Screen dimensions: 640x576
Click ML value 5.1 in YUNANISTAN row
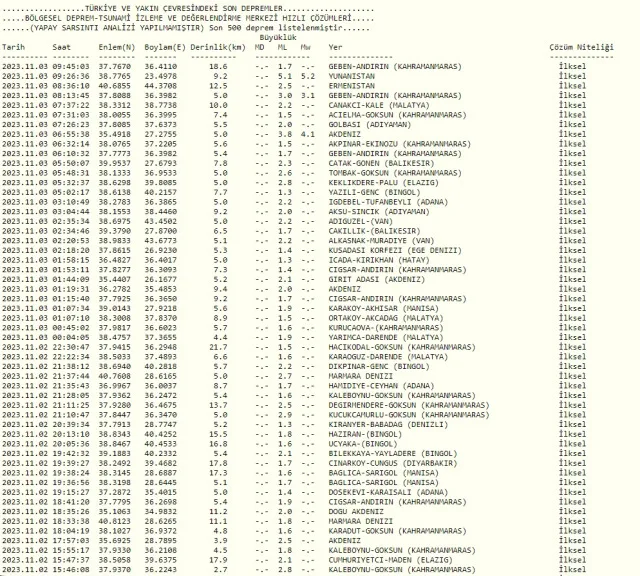[284, 76]
